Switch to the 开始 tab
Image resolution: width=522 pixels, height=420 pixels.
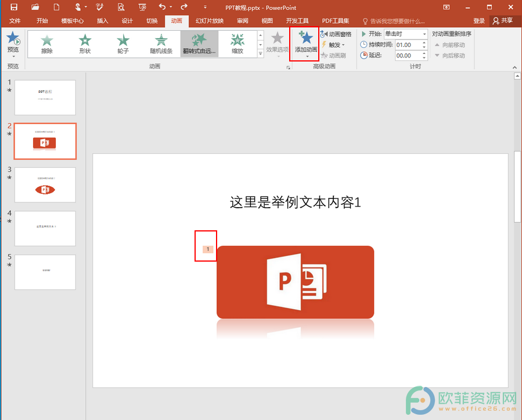[42, 21]
